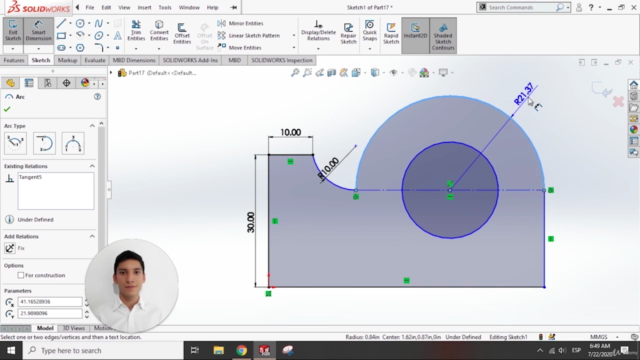Open the Linear Sketch Pattern dropdown
This screenshot has height=360, width=640.
pos(293,36)
